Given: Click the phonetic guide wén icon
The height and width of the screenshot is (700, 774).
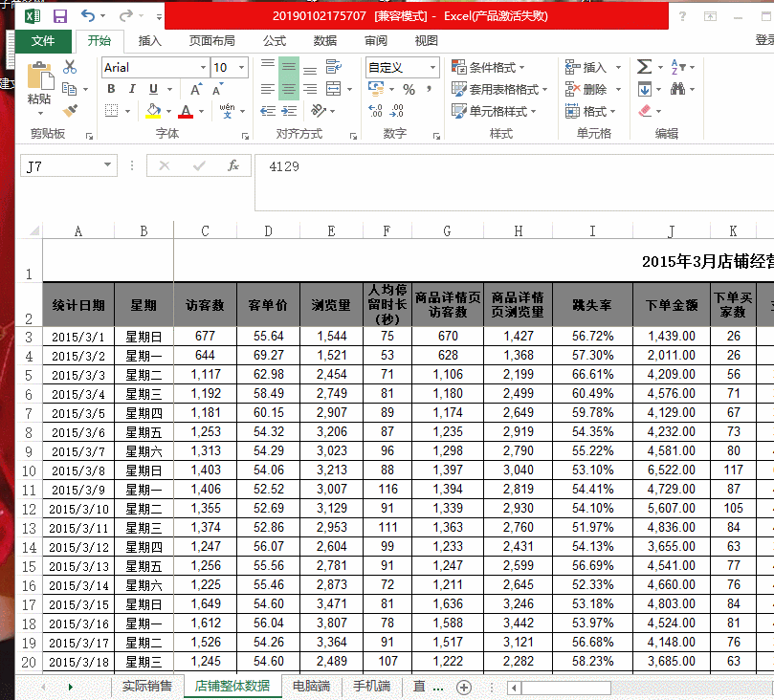Looking at the screenshot, I should (x=227, y=111).
